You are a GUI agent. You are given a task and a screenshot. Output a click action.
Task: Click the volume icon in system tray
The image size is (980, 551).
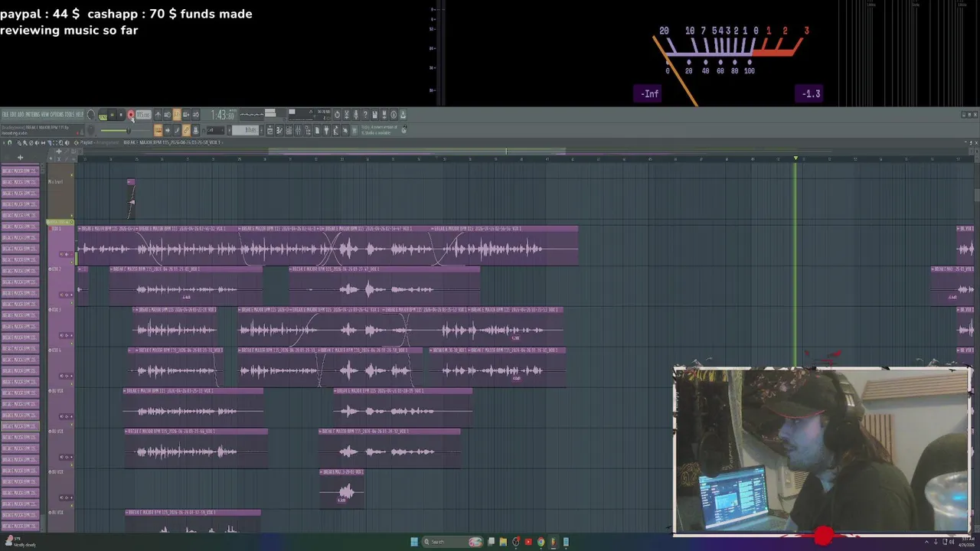pyautogui.click(x=952, y=542)
